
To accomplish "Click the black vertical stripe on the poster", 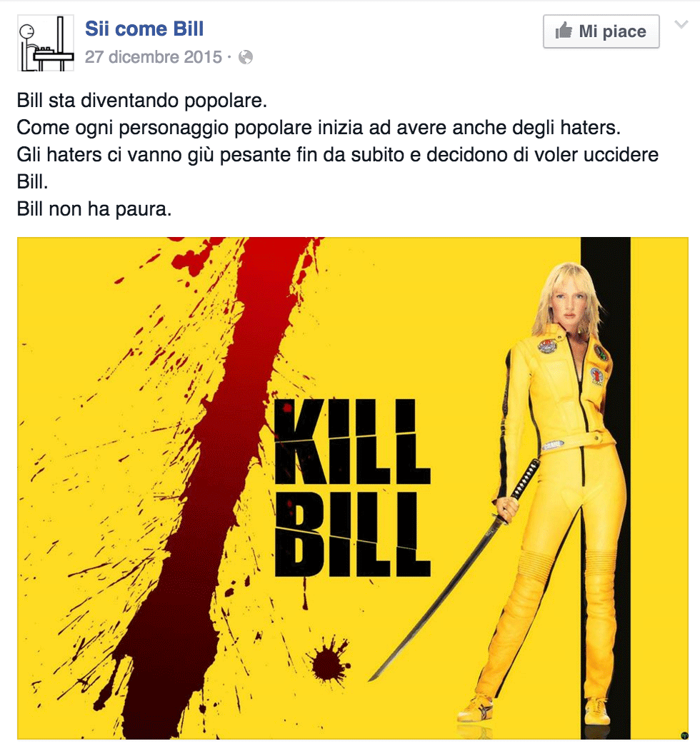I will (x=606, y=488).
